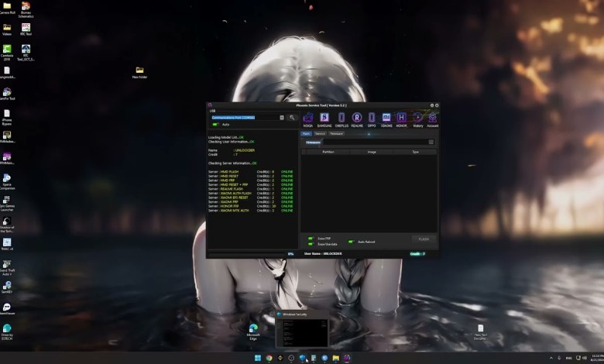Viewport: 604px width, 364px height.
Task: Toggle the Auto Reboot switch
Action: (351, 242)
